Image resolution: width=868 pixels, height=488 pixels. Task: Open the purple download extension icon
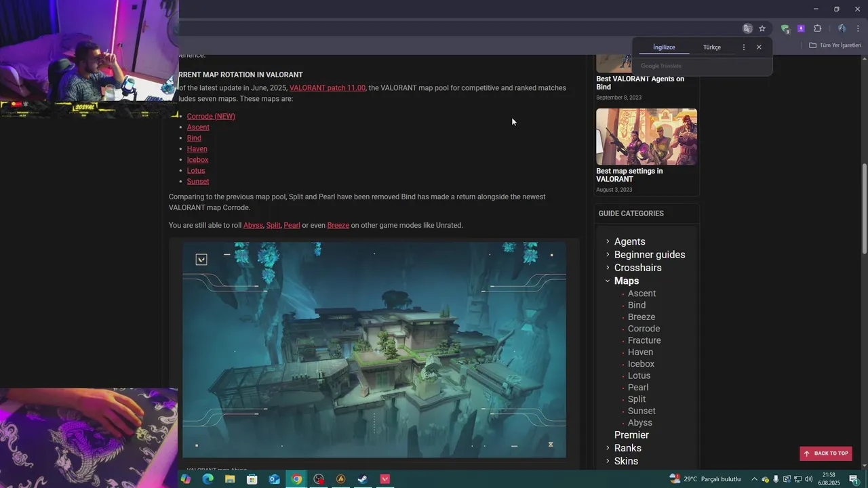pyautogui.click(x=801, y=28)
